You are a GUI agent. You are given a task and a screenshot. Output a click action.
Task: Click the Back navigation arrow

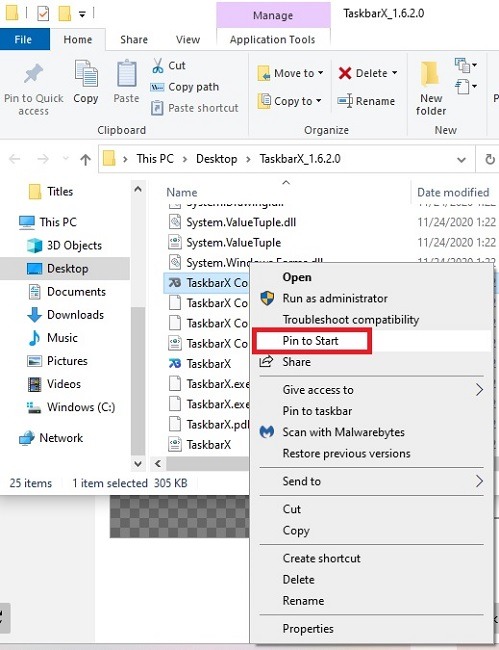(15, 159)
